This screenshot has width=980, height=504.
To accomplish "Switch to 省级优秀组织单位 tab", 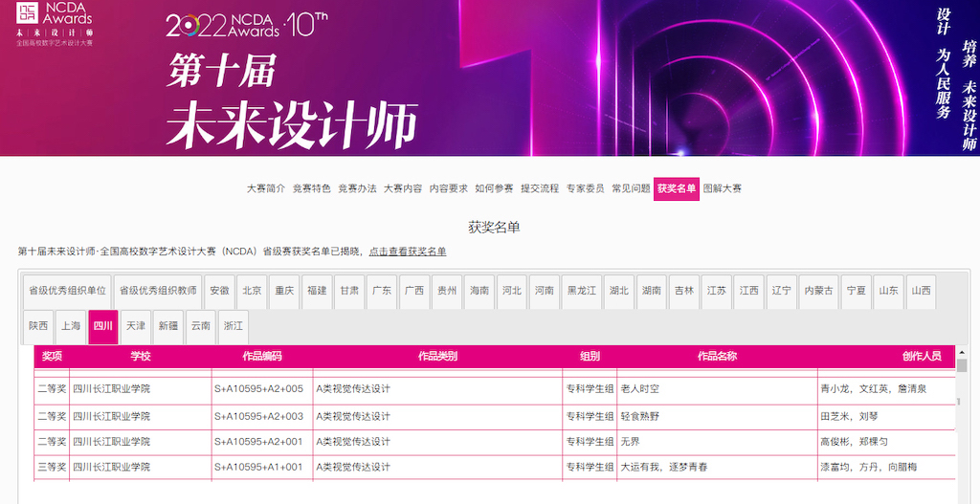I will coord(67,291).
